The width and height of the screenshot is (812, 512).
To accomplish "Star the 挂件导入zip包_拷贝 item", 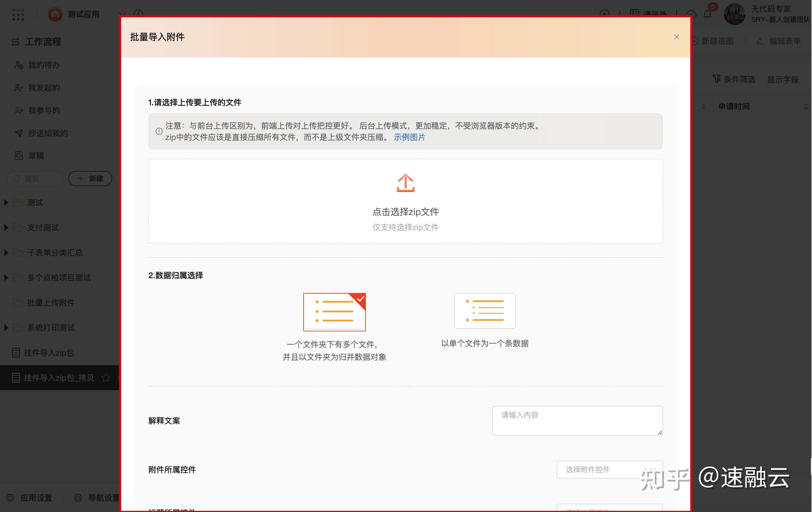I will pyautogui.click(x=106, y=378).
